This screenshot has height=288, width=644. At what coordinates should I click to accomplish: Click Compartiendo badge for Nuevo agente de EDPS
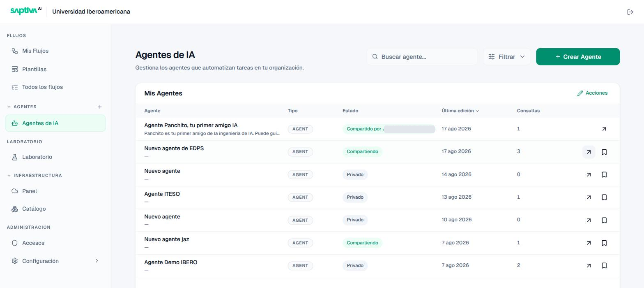[362, 151]
